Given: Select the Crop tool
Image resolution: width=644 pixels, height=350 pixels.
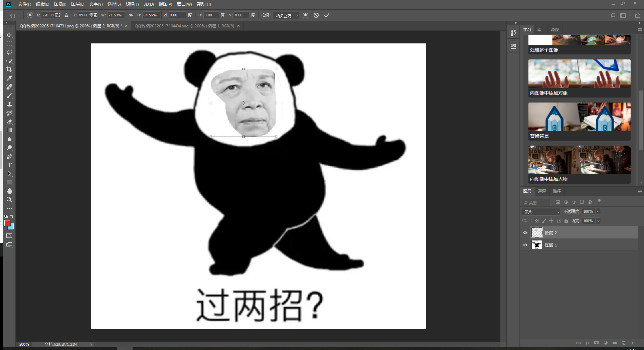Looking at the screenshot, I should pyautogui.click(x=9, y=69).
